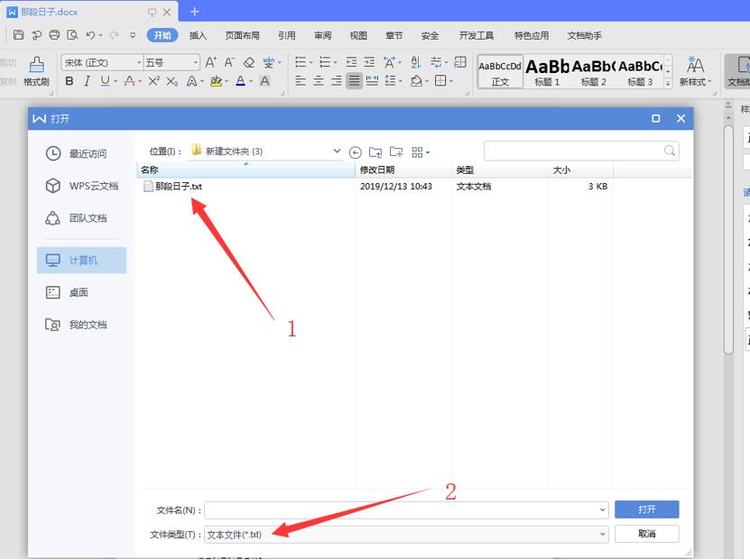750x560 pixels.
Task: Apply Italic formatting
Action: (86, 82)
